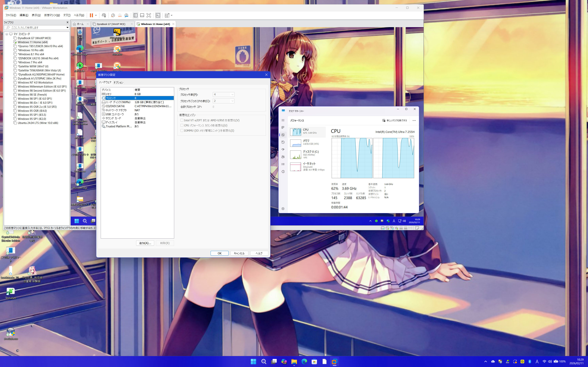
Task: Open the console view toolbar icon
Action: 158,15
